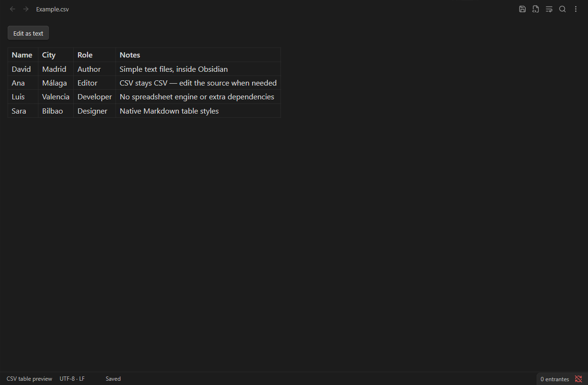Screen dimensions: 588x385
Task: Select the Name column header
Action: (x=23, y=55)
